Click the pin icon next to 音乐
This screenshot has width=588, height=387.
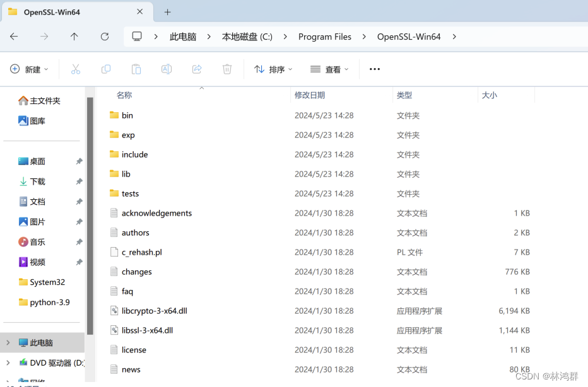click(79, 241)
